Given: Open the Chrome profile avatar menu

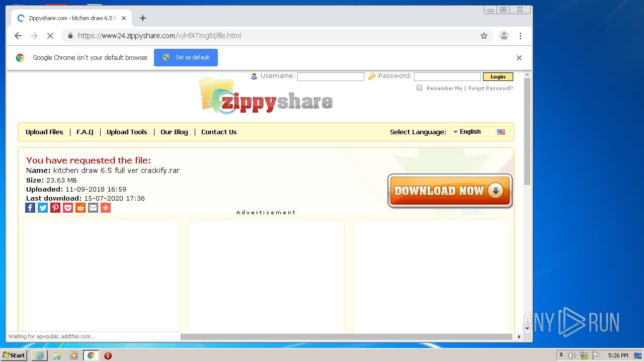Looking at the screenshot, I should tap(504, 36).
